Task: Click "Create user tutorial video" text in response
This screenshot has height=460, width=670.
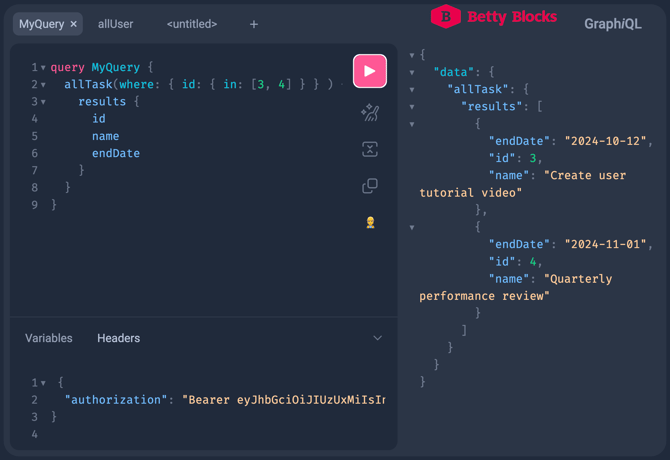Action: 522,184
